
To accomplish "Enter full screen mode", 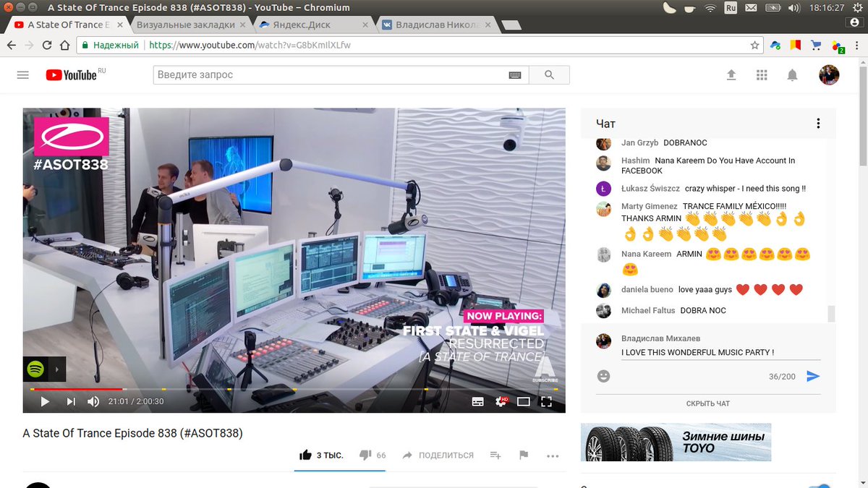I will (x=547, y=401).
